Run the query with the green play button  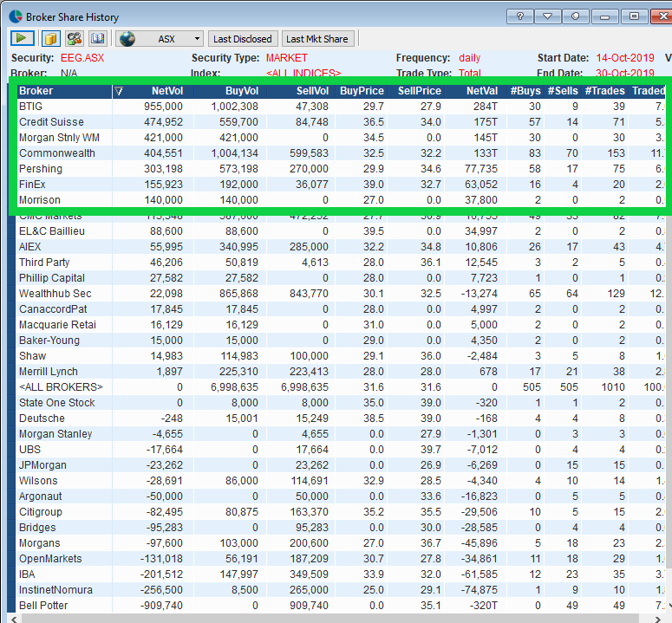coord(22,38)
